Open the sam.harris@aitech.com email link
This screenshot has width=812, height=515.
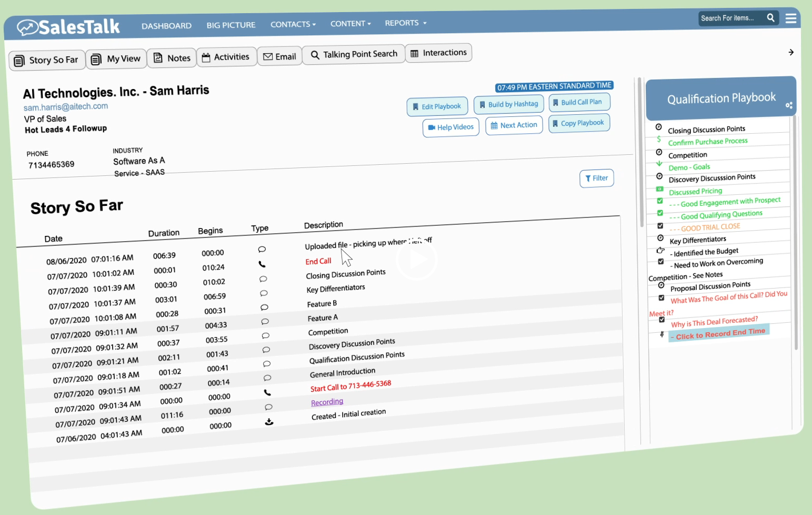(x=66, y=107)
